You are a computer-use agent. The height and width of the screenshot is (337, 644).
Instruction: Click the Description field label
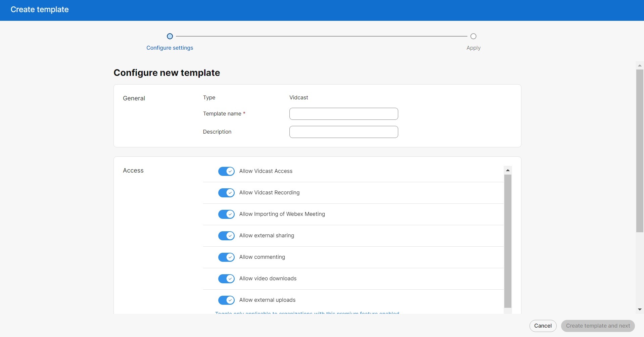217,132
